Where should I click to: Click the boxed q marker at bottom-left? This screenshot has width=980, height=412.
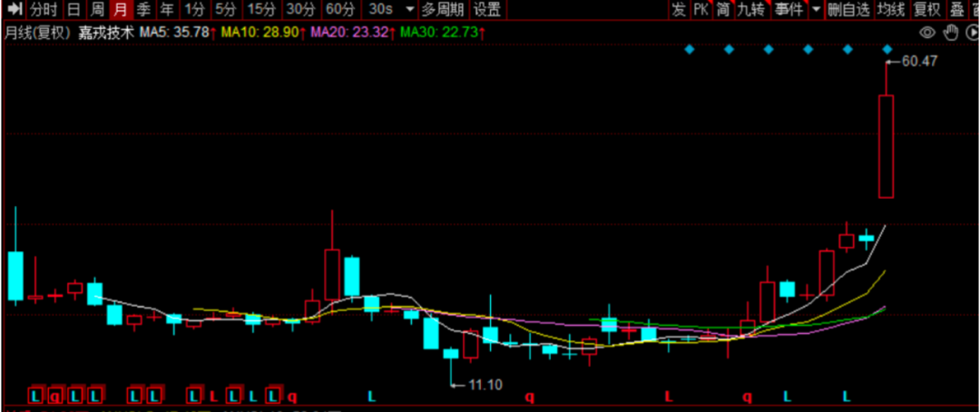point(55,397)
